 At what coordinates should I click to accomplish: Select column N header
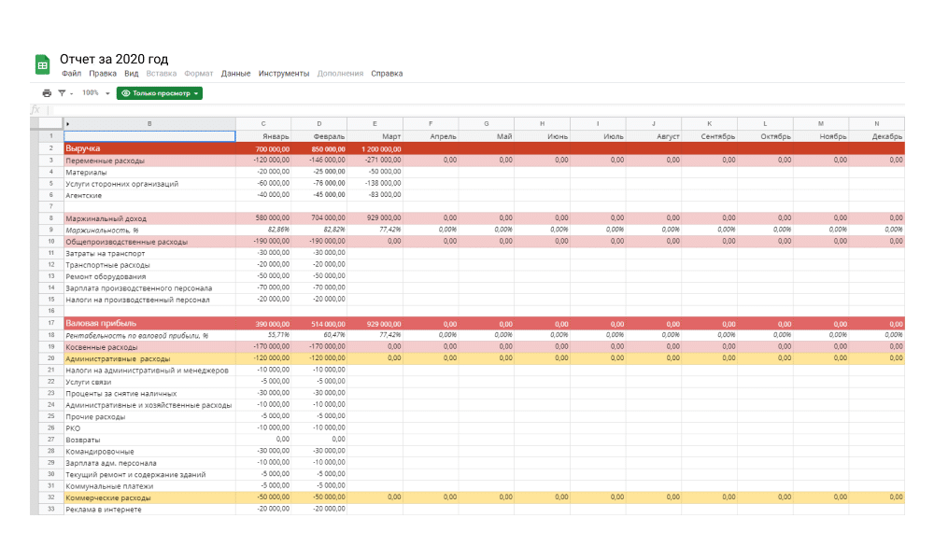click(877, 124)
